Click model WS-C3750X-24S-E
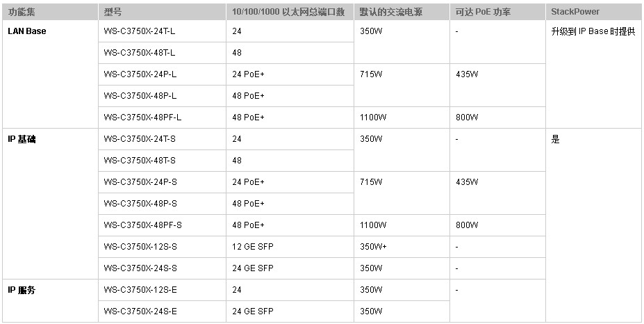 (x=163, y=311)
